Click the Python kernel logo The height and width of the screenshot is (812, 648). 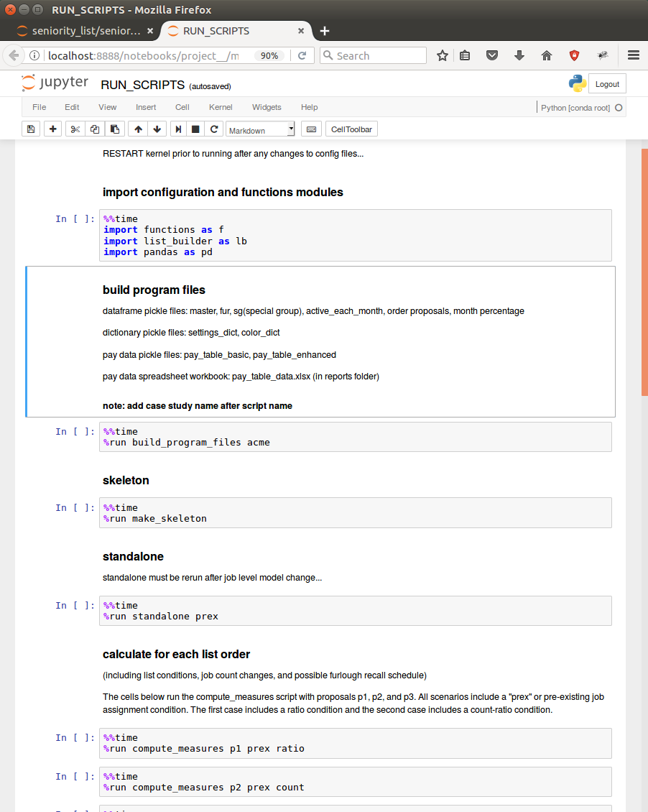pyautogui.click(x=577, y=83)
